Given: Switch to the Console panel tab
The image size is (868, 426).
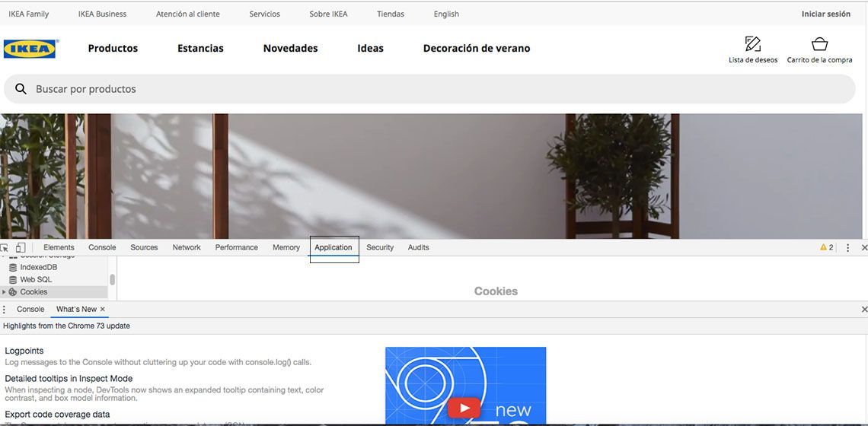Looking at the screenshot, I should [x=103, y=247].
